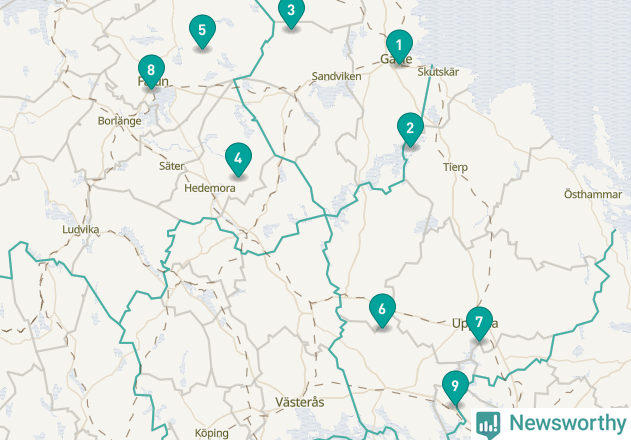631x440 pixels.
Task: Select the Ludvika town label
Action: point(80,229)
